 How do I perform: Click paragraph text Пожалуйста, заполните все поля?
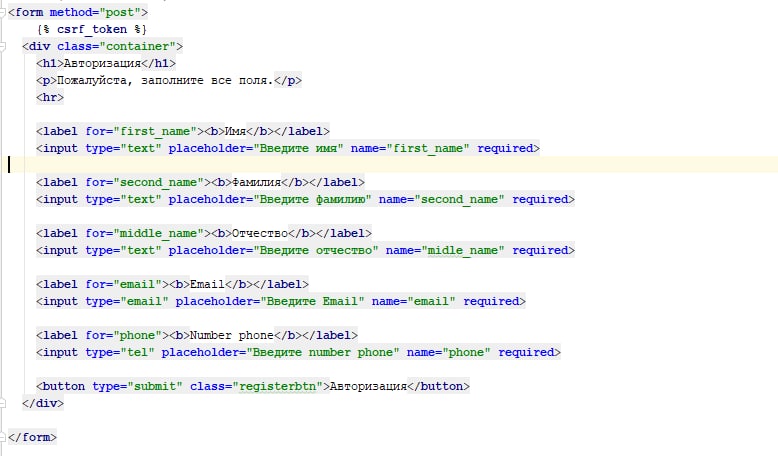[165, 80]
